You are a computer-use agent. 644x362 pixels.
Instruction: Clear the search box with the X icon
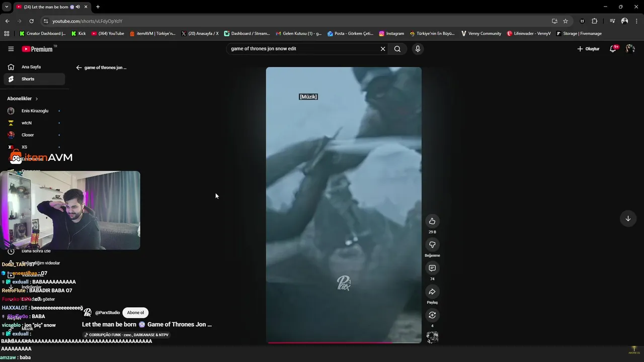[383, 49]
